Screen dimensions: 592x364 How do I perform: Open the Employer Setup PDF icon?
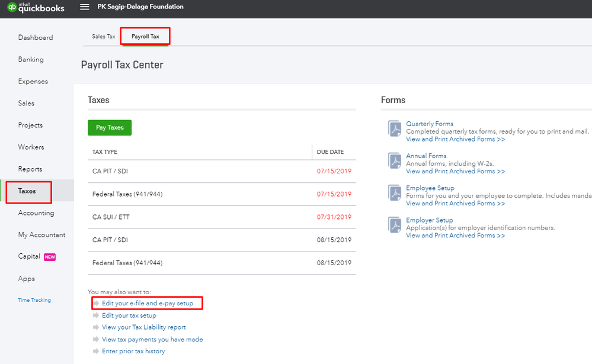(x=395, y=225)
